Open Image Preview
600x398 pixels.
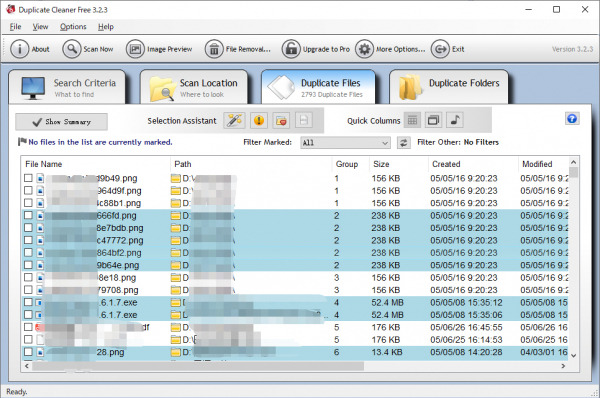click(x=159, y=49)
